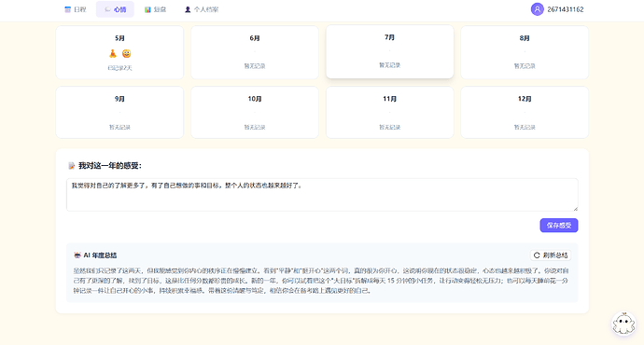The image size is (644, 345).
Task: Open the 日程 schedule tab
Action: pos(76,9)
